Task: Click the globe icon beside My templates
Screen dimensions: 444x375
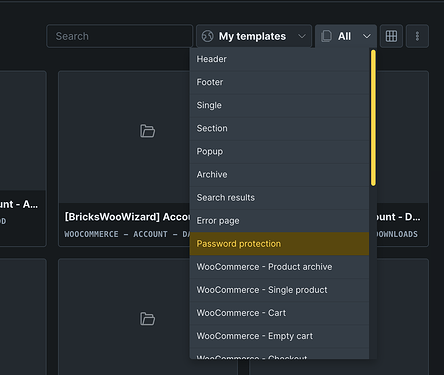Action: (208, 36)
